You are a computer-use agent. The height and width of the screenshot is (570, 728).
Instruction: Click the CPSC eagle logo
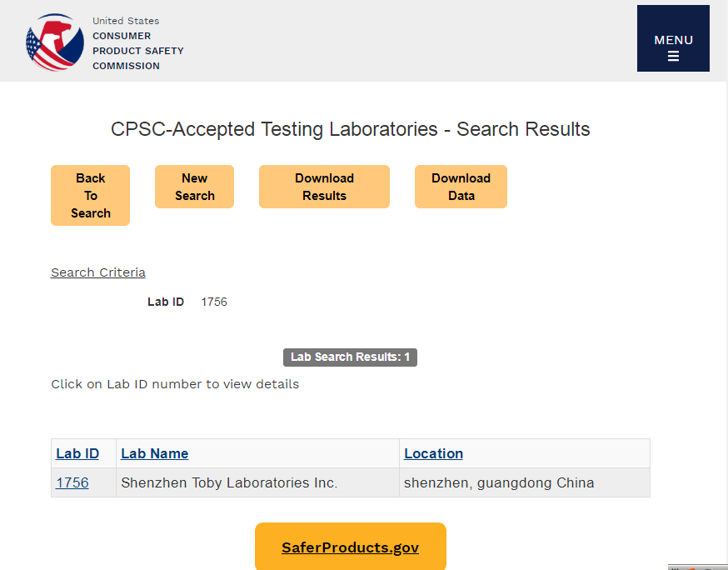coord(55,42)
